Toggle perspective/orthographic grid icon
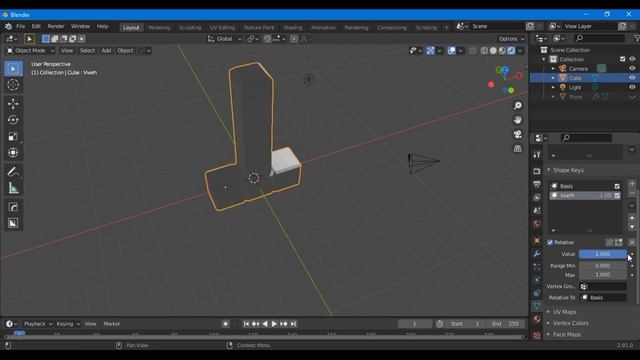This screenshot has height=360, width=640. click(518, 149)
